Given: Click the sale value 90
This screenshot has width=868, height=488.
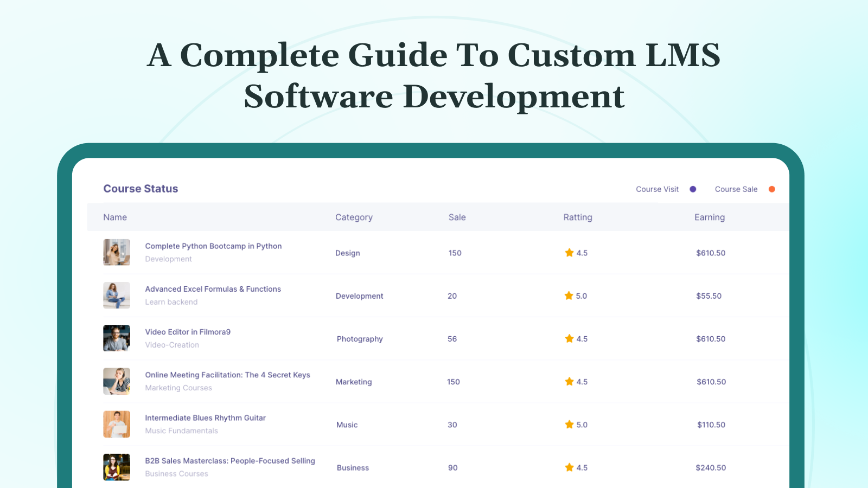Looking at the screenshot, I should (453, 467).
